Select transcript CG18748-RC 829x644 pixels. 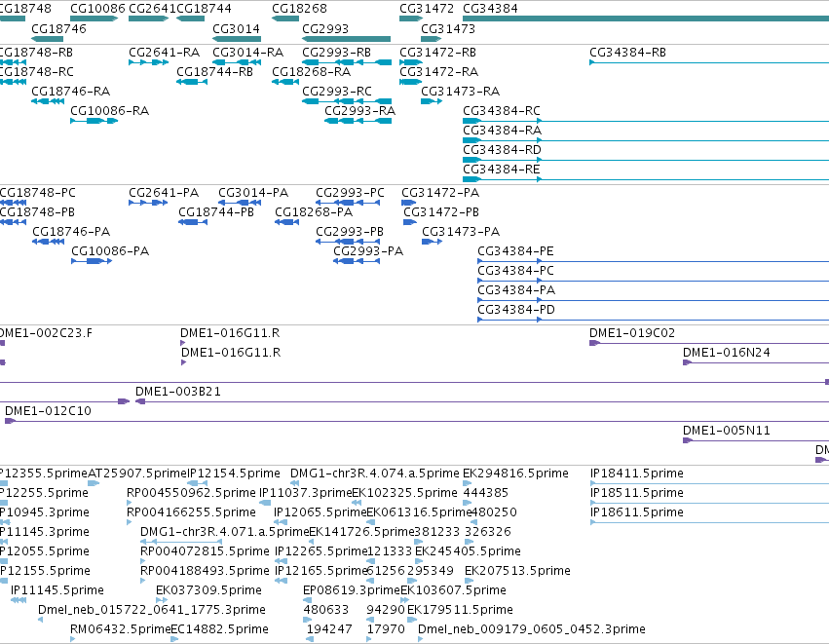tap(36, 71)
